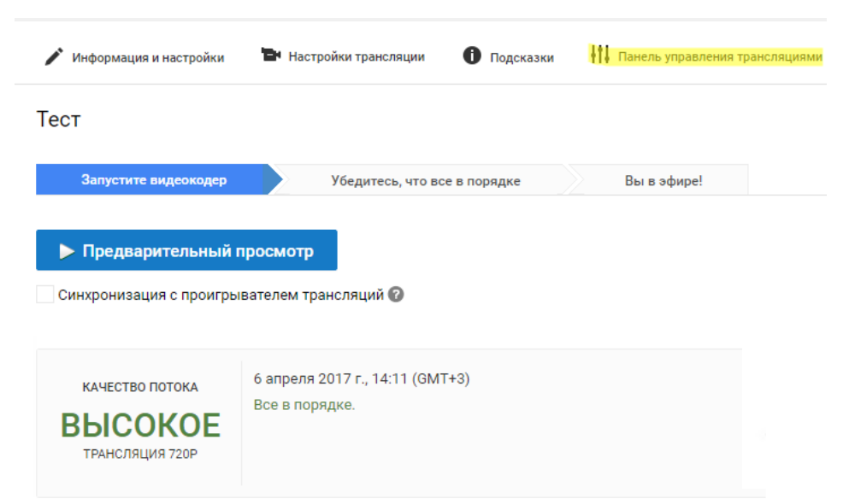The width and height of the screenshot is (849, 504).
Task: Click the info circle icon beside Подсказки
Action: [x=471, y=57]
